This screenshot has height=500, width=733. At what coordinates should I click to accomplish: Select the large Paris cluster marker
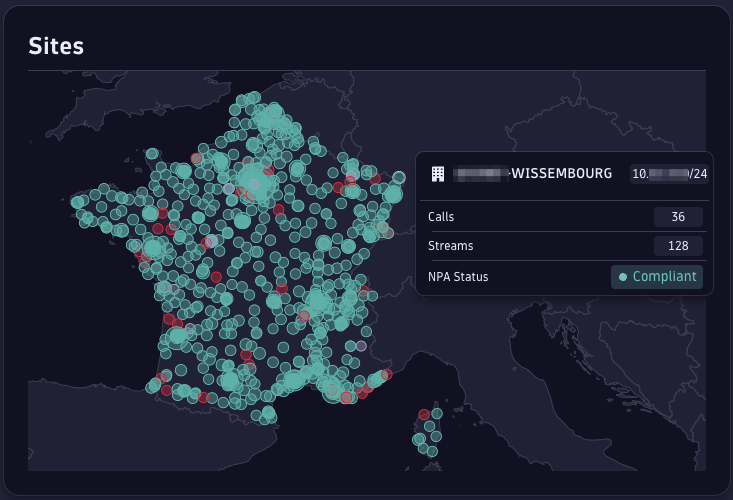tap(257, 181)
